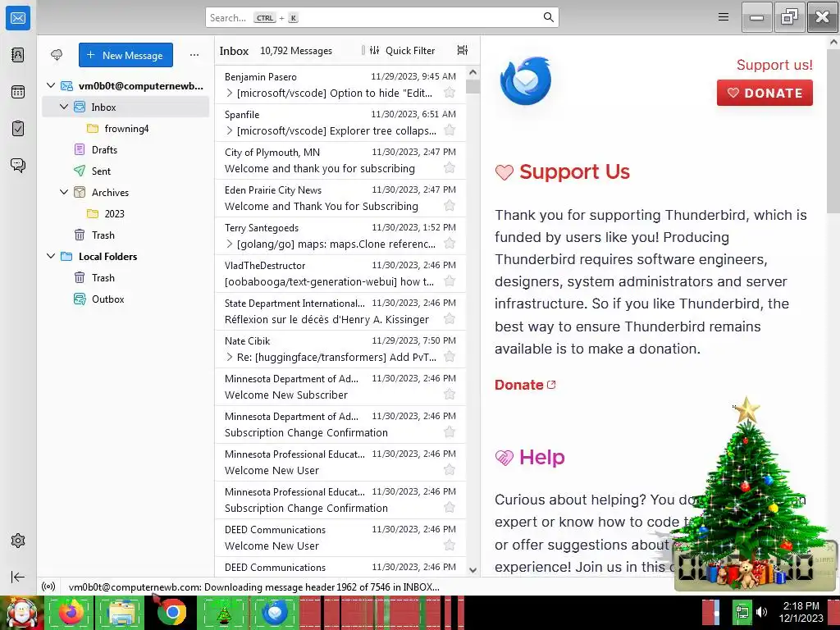This screenshot has width=840, height=630.
Task: Star the VladTheDestructor message
Action: coord(450,281)
